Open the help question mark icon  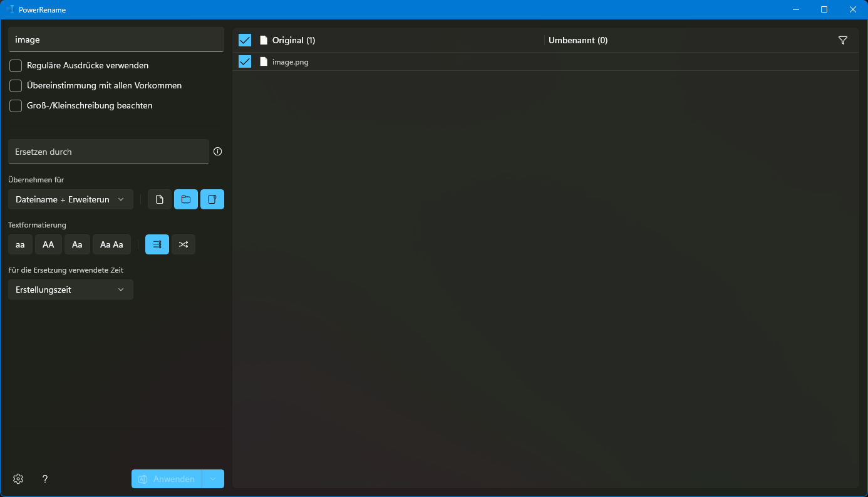tap(45, 479)
